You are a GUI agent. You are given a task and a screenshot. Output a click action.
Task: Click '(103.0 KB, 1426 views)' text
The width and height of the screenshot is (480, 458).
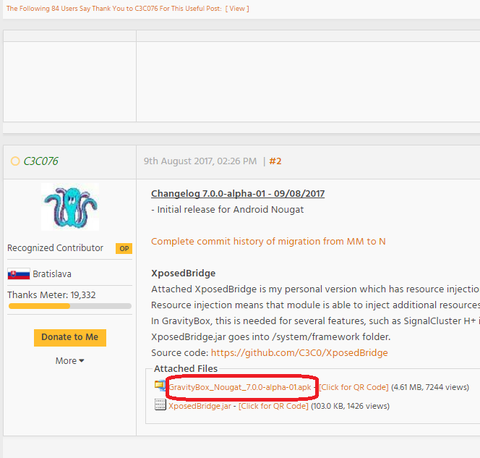click(350, 406)
